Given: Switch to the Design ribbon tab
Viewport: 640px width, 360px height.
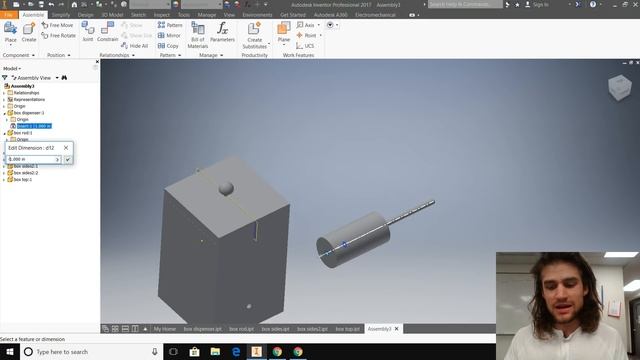Looking at the screenshot, I should click(x=85, y=15).
